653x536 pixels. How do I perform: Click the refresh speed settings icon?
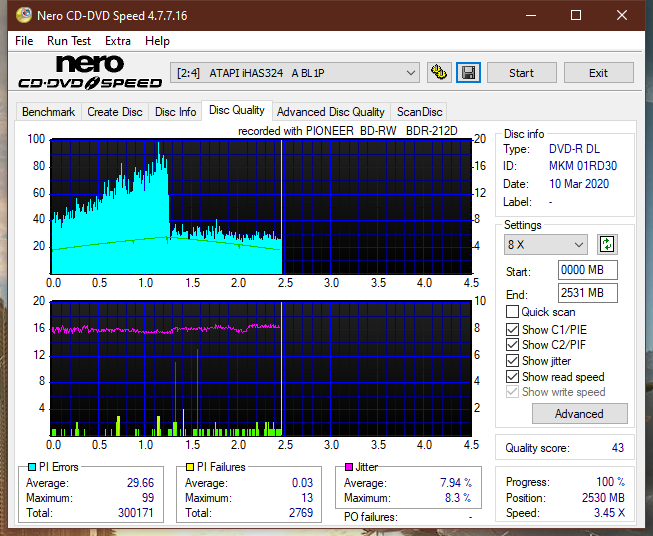(607, 244)
